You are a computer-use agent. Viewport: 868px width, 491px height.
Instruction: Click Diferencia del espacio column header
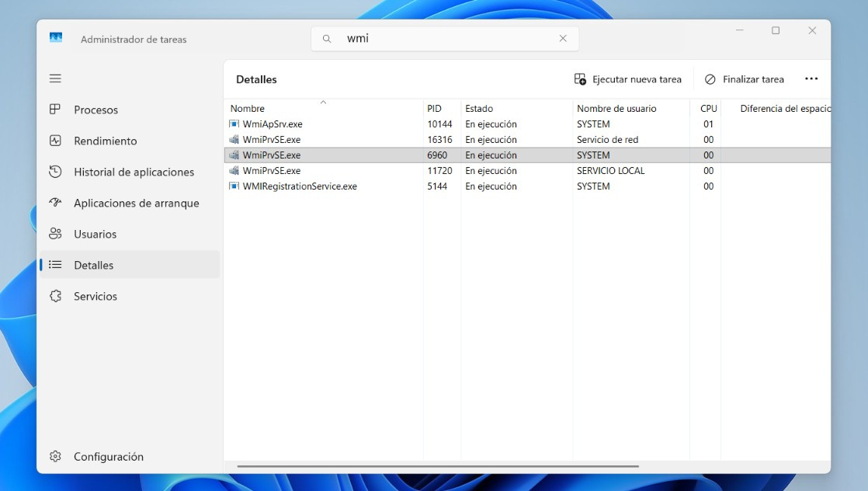click(x=776, y=109)
